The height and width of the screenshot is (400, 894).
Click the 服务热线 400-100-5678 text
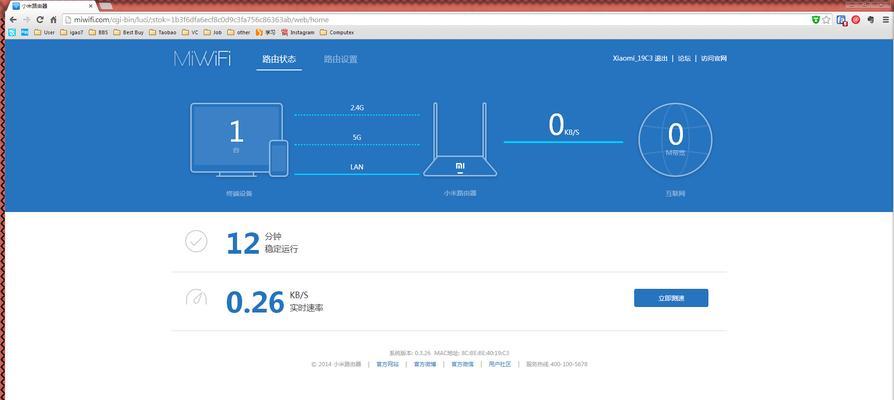pyautogui.click(x=556, y=364)
